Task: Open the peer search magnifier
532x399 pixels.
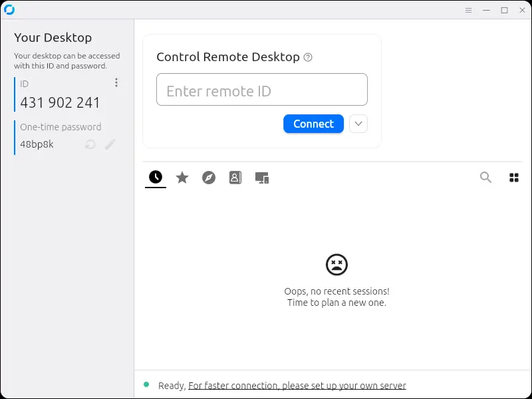Action: tap(485, 178)
